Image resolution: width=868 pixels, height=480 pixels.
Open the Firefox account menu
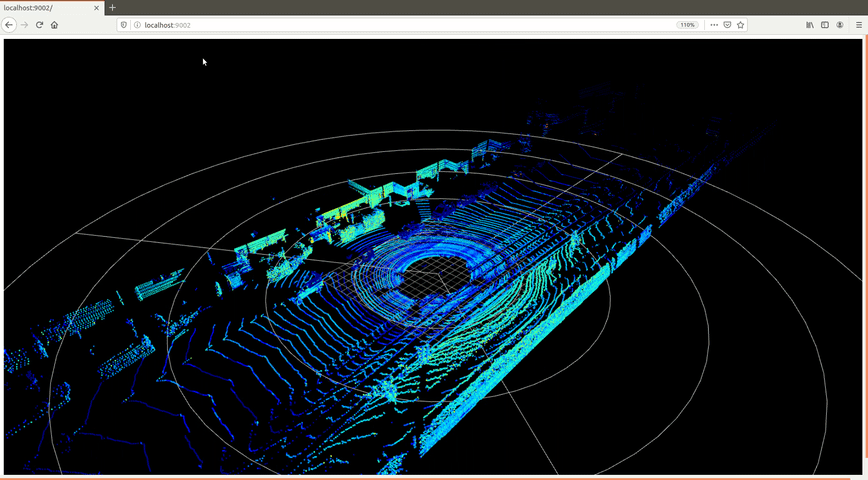pyautogui.click(x=840, y=25)
